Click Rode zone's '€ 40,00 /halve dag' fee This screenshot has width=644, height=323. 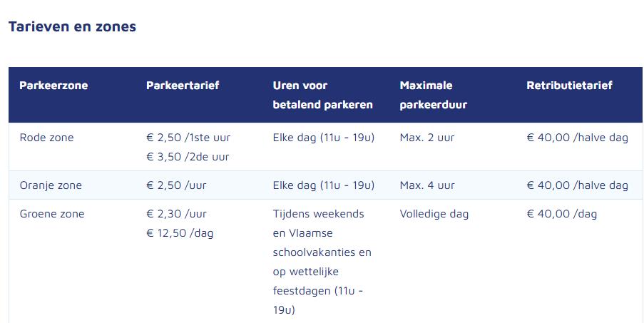click(x=577, y=138)
